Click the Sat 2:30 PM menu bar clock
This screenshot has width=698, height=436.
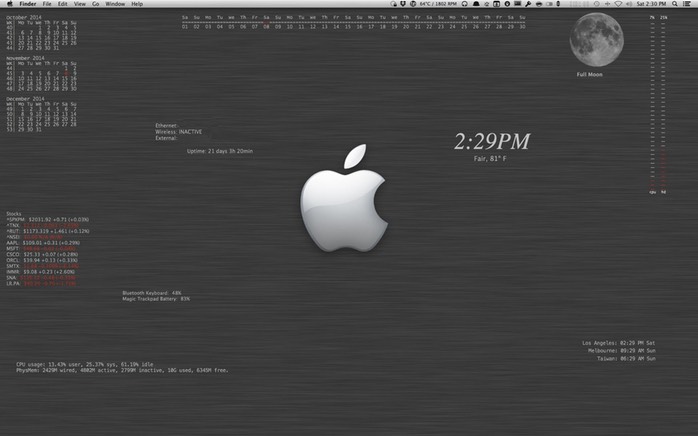click(652, 4)
